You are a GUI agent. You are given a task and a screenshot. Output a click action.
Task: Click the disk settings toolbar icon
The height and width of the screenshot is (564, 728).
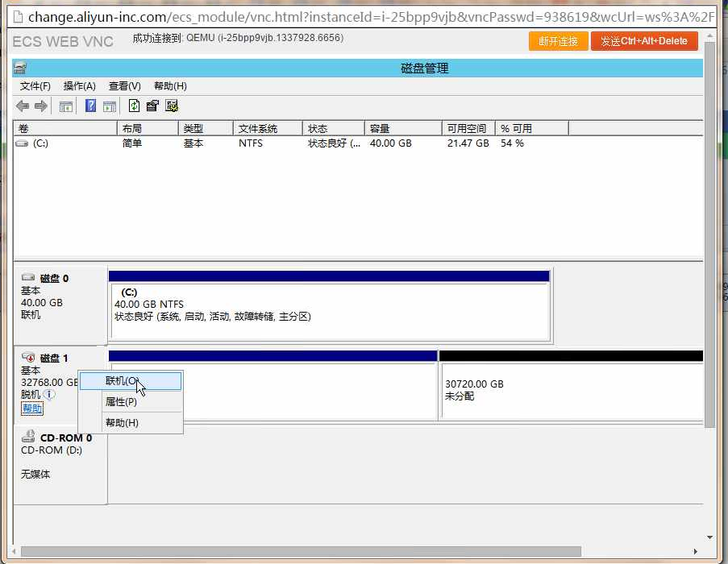[x=171, y=106]
